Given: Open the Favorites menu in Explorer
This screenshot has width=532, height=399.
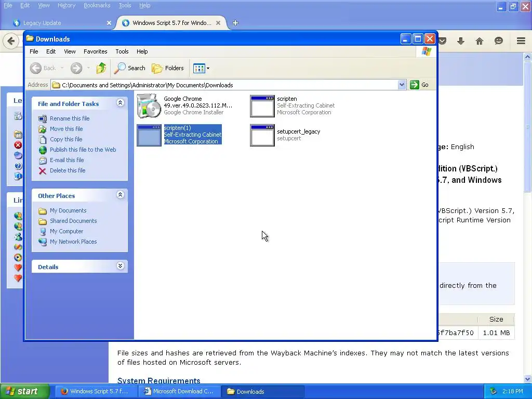Looking at the screenshot, I should [x=96, y=51].
